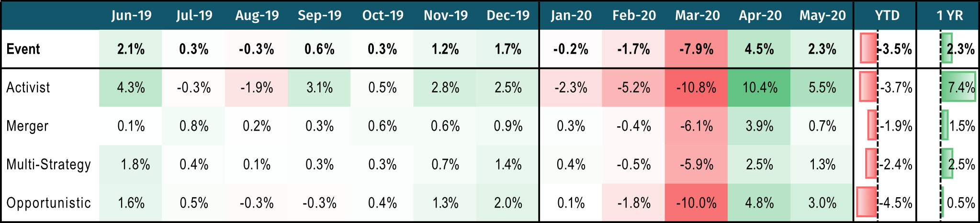Click the green Activist 1 YR bar
The height and width of the screenshot is (223, 980).
pyautogui.click(x=957, y=87)
